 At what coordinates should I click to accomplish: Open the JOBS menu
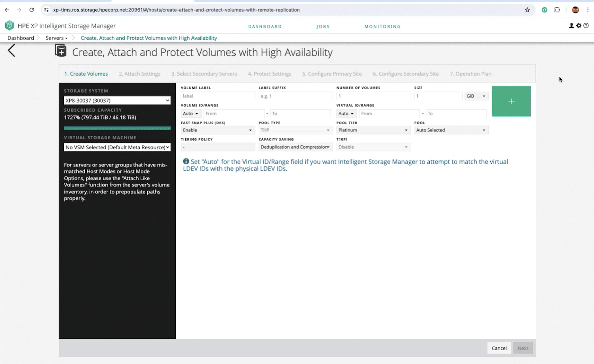pos(323,27)
